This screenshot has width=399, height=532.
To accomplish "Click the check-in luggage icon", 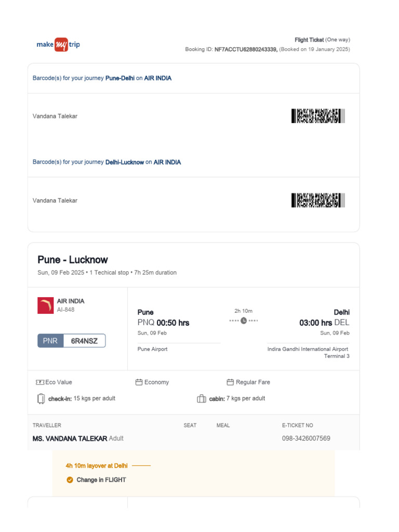I will (41, 398).
